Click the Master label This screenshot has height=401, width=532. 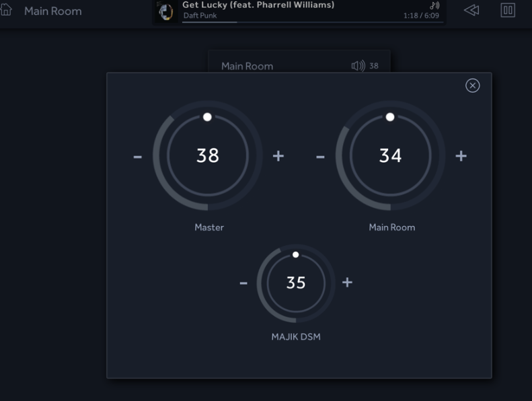pyautogui.click(x=209, y=227)
